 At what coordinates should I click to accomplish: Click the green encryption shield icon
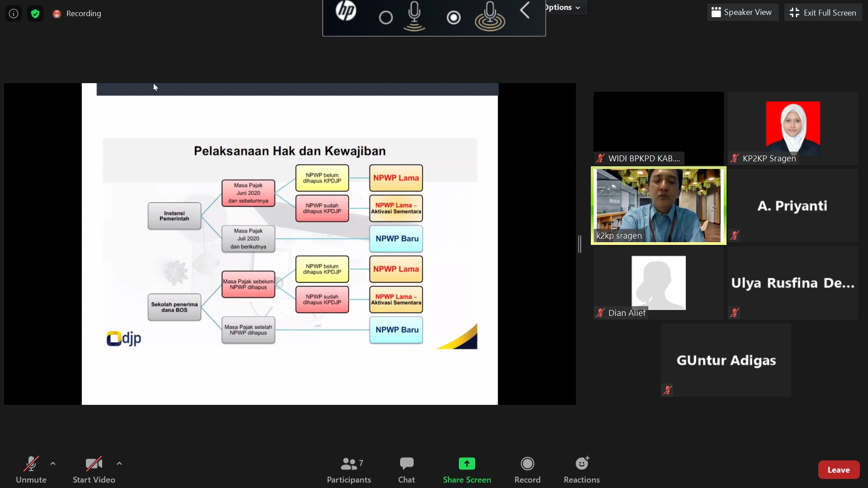point(35,14)
